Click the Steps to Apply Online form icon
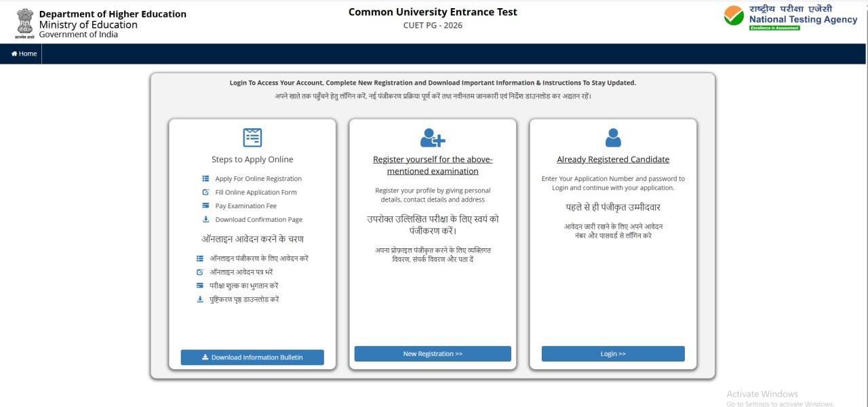The image size is (868, 407). pyautogui.click(x=252, y=136)
